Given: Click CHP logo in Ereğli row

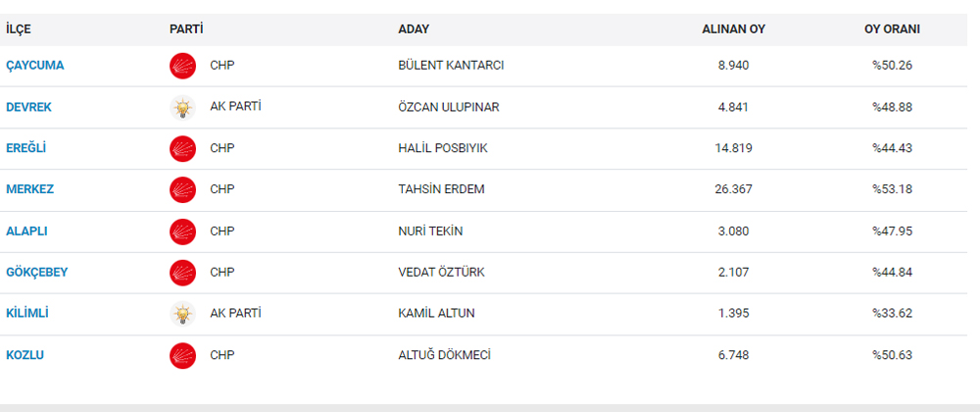Looking at the screenshot, I should [x=182, y=149].
